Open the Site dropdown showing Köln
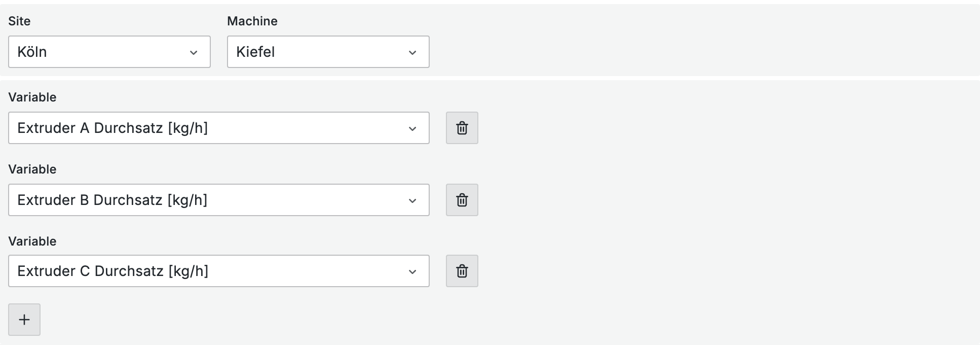Screen dimensions: 980x345 (x=101, y=52)
